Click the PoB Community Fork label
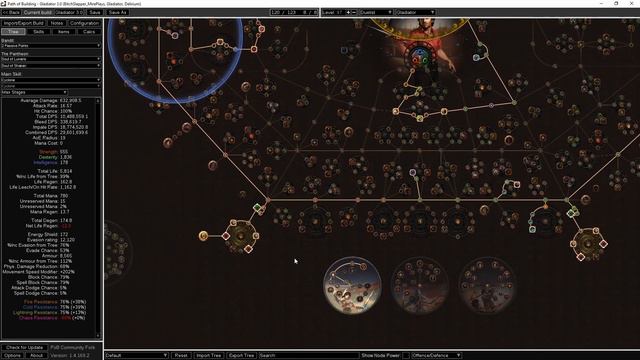The width and height of the screenshot is (640, 360). [x=73, y=348]
